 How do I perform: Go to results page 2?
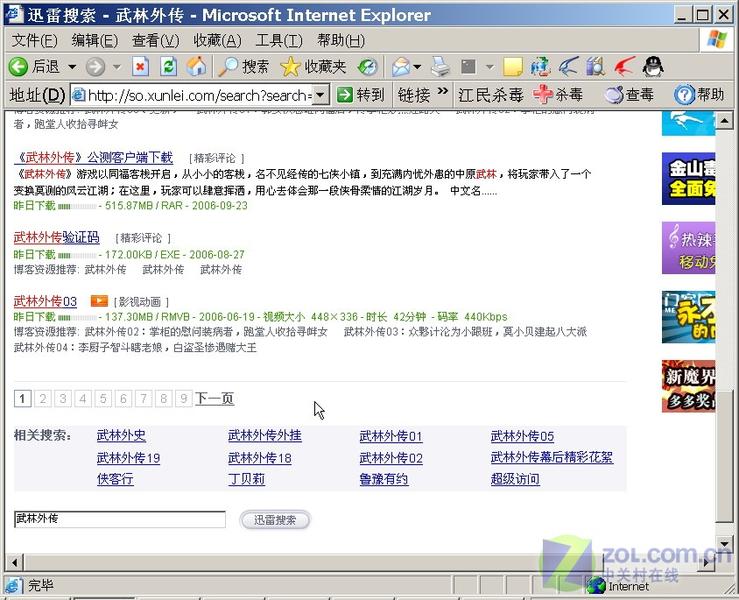click(x=42, y=399)
